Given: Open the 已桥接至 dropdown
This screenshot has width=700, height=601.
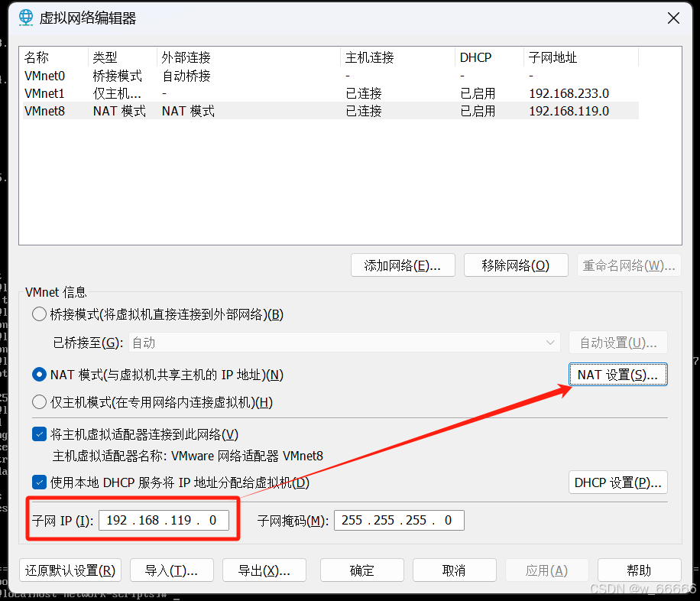Looking at the screenshot, I should (x=344, y=343).
